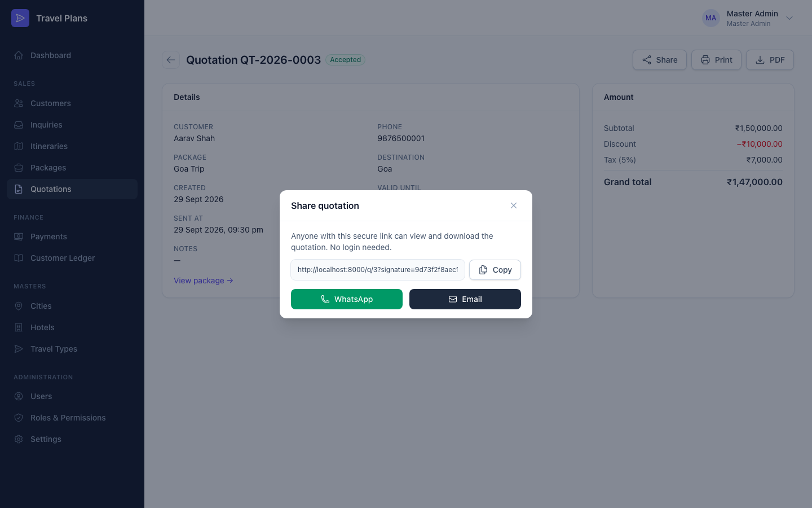Open the Travel Plans logo icon
This screenshot has height=508, width=812.
tap(20, 18)
